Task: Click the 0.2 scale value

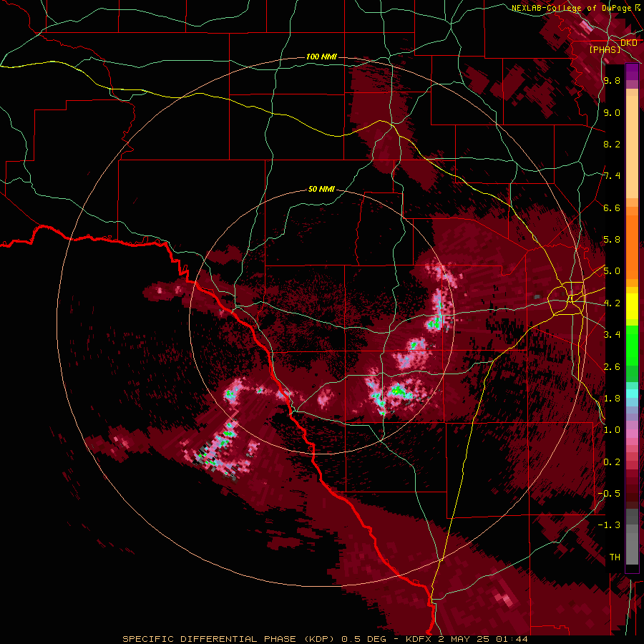Action: [612, 462]
